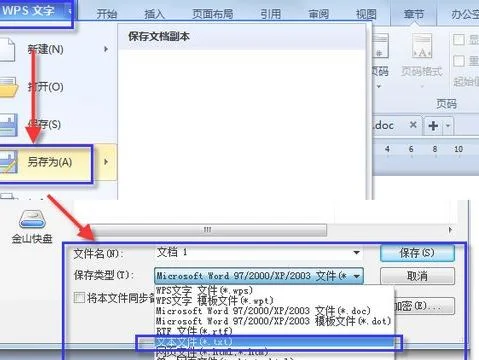Screen dimensions: 479x360
Task: Click the 文件名 input field
Action: click(259, 253)
